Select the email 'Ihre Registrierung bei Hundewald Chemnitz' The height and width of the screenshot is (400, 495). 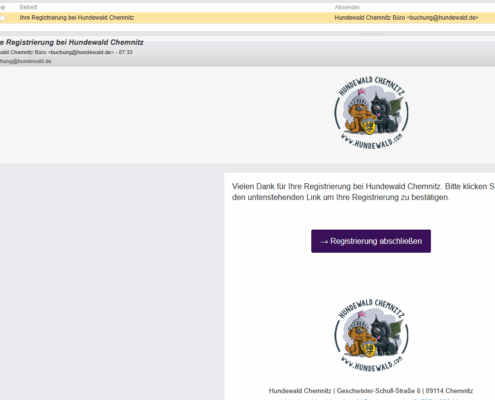(247, 18)
